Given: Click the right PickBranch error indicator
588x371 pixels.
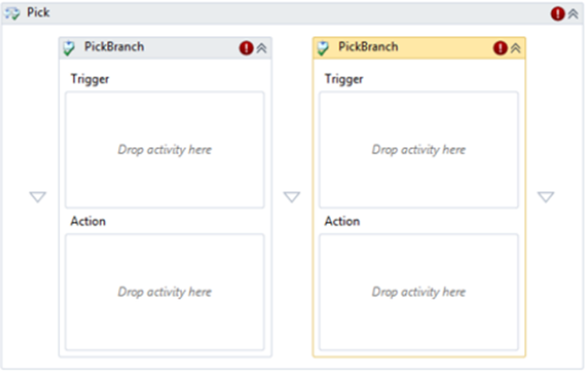Looking at the screenshot, I should tap(500, 48).
